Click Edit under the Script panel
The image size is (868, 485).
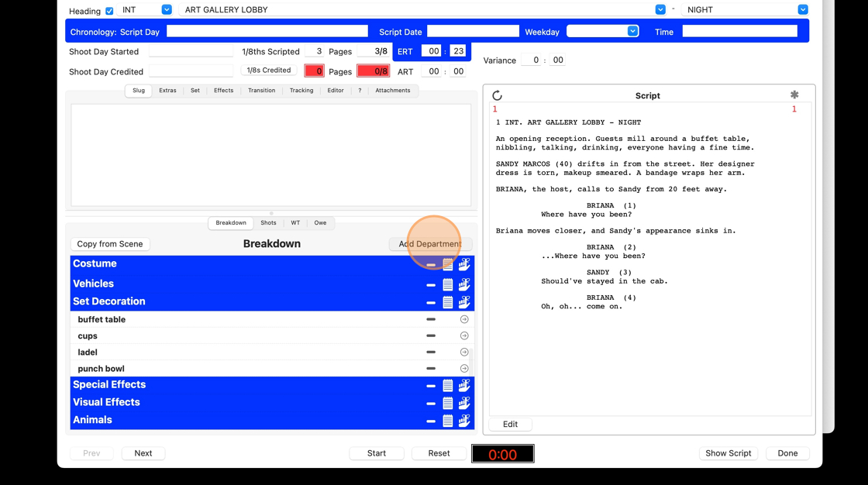pos(511,424)
